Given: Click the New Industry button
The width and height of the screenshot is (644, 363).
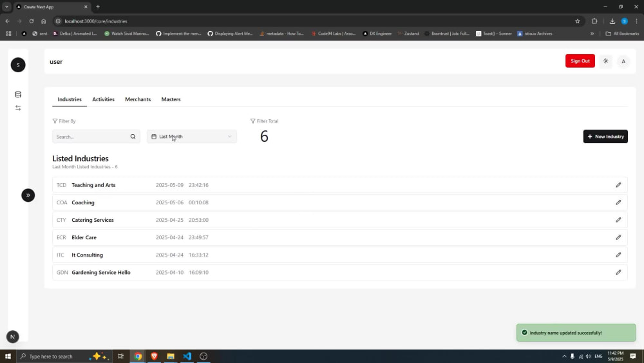Looking at the screenshot, I should pos(605,137).
